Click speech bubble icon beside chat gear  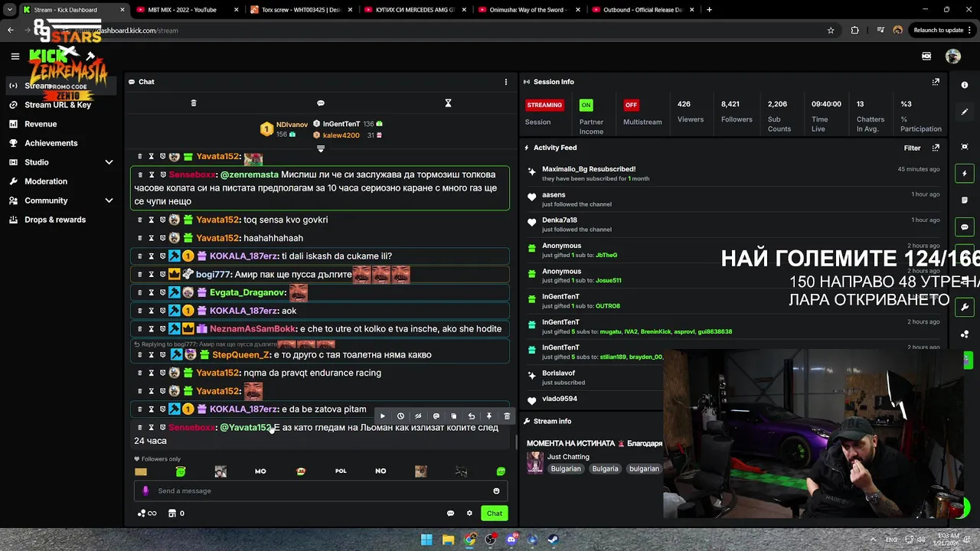[x=450, y=514]
